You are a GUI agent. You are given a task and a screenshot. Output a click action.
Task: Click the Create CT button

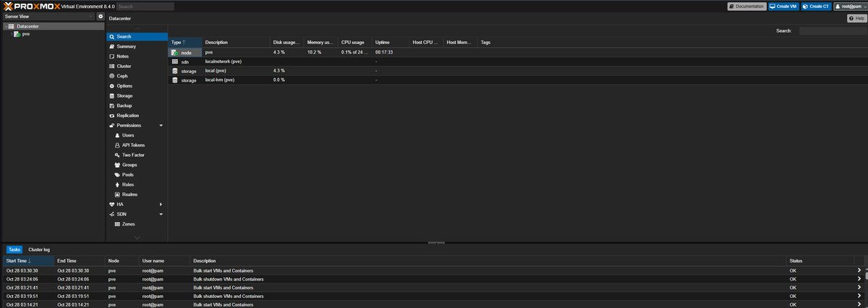click(815, 6)
